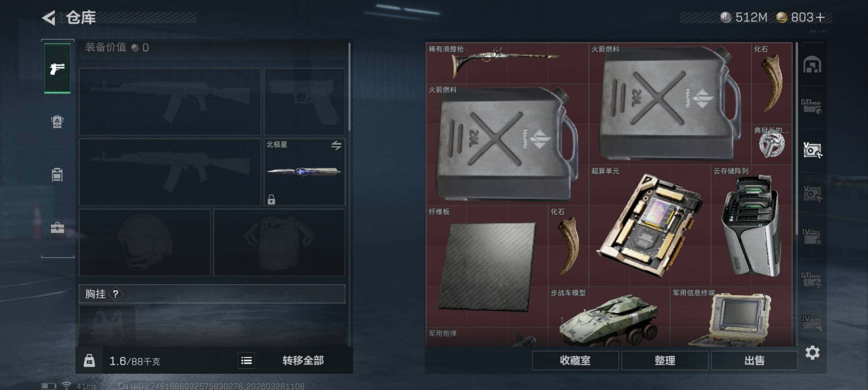868x390 pixels.
Task: Select the highlighted V-level storage box icon
Action: pyautogui.click(x=812, y=150)
